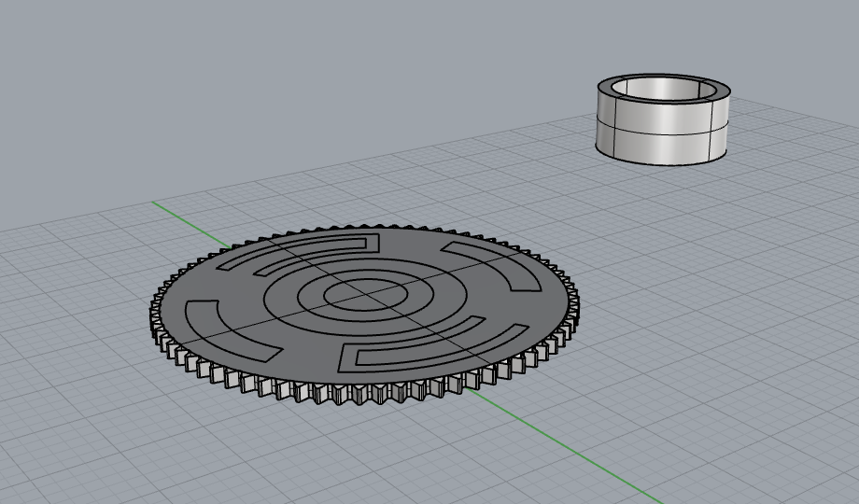Select the toothed gear disc model

point(364,315)
